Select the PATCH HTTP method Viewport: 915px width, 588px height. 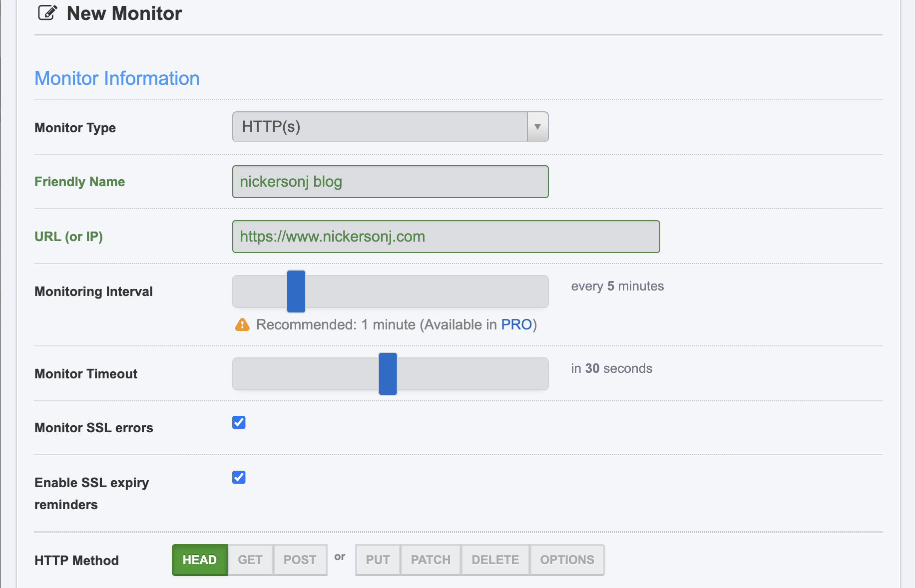pos(430,560)
